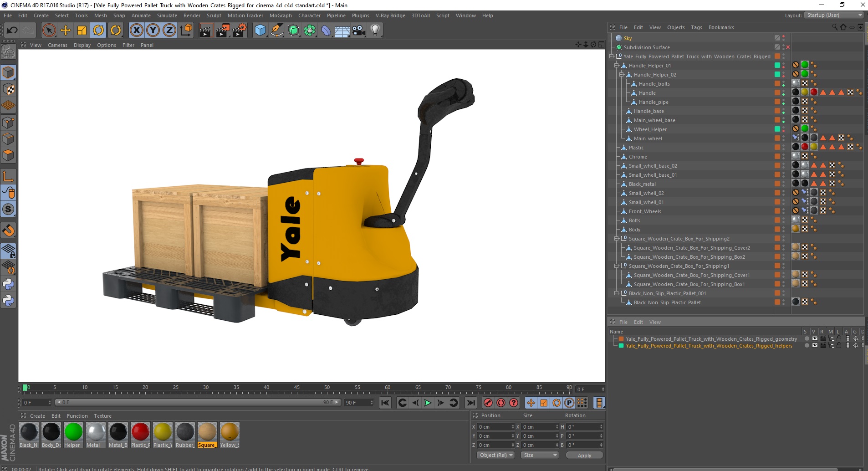Viewport: 868px width, 471px height.
Task: Toggle autokeying button
Action: pyautogui.click(x=501, y=403)
